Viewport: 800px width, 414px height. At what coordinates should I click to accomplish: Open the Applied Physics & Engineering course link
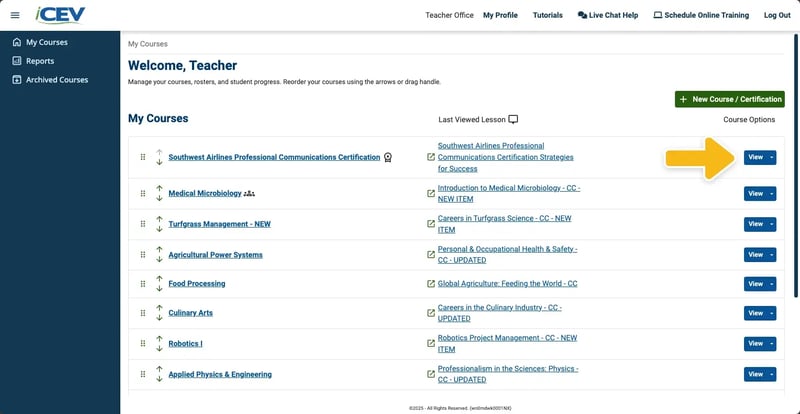pyautogui.click(x=220, y=374)
